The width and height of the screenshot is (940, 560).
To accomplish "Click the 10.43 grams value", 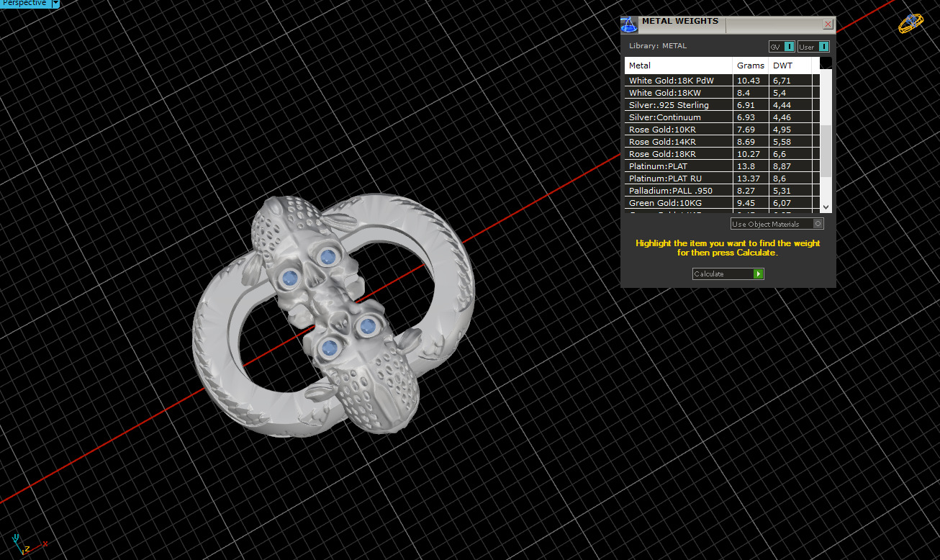I will tap(747, 81).
